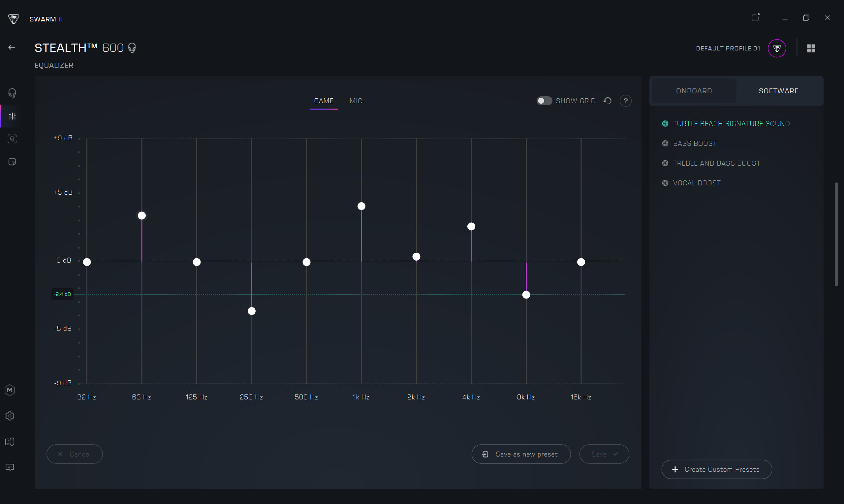Click the EQUALIZER page heading
Viewport: 844px width, 504px height.
click(54, 65)
